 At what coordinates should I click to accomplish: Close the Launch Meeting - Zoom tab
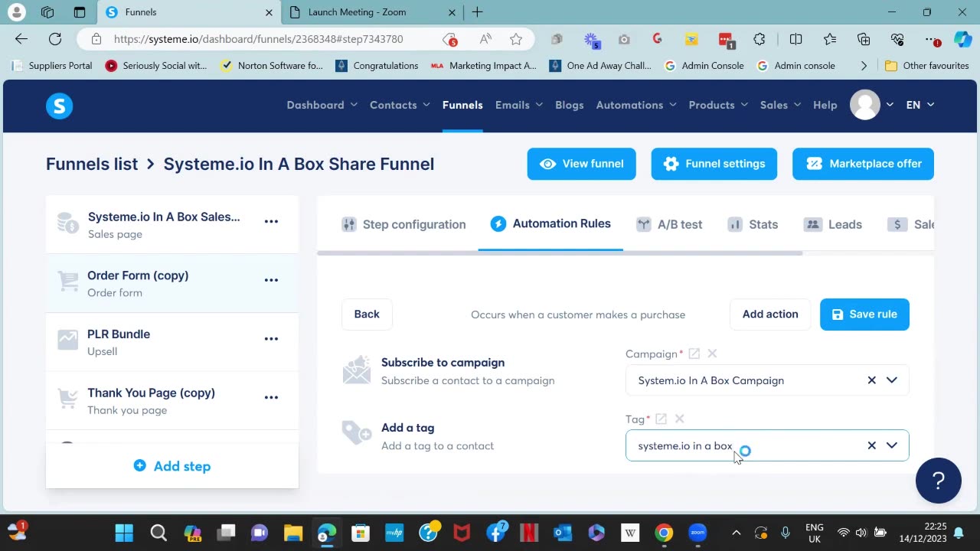[452, 12]
